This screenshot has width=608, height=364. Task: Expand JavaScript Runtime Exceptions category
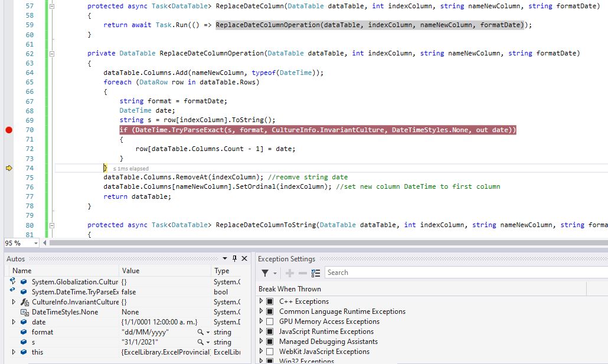point(261,331)
